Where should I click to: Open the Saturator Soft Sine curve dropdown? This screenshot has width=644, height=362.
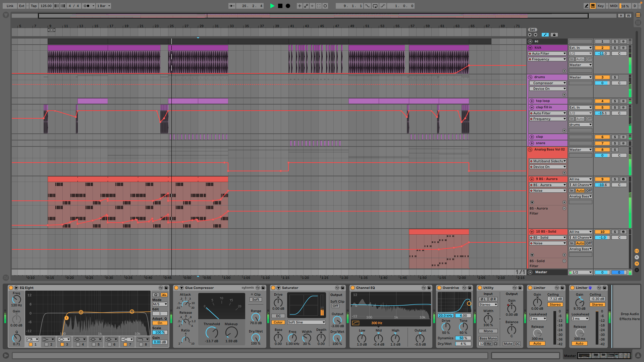tap(306, 322)
